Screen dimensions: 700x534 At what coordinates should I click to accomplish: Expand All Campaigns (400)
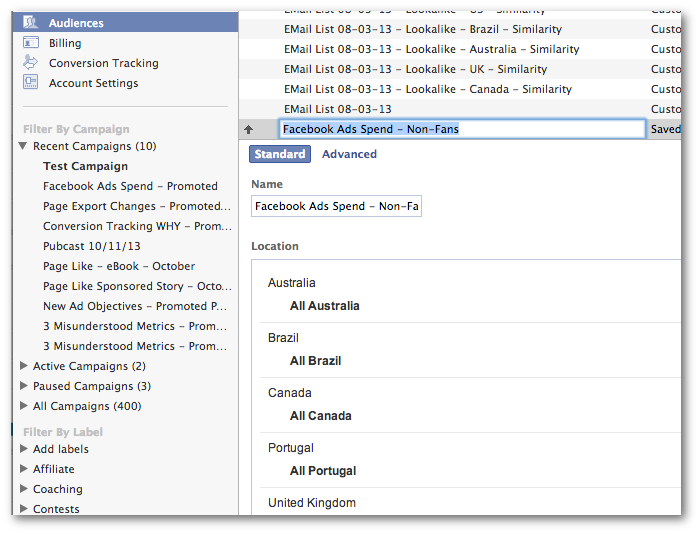24,405
